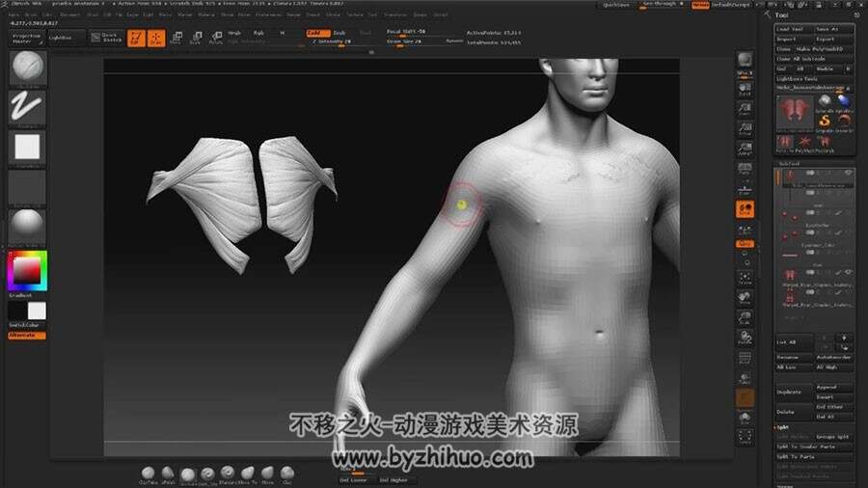The image size is (868, 488).
Task: Toggle eye visibility of first subtool
Action: [848, 174]
